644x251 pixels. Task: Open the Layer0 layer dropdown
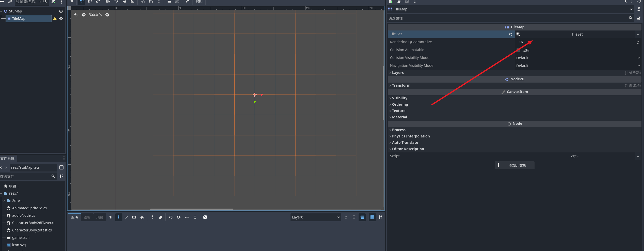316,217
